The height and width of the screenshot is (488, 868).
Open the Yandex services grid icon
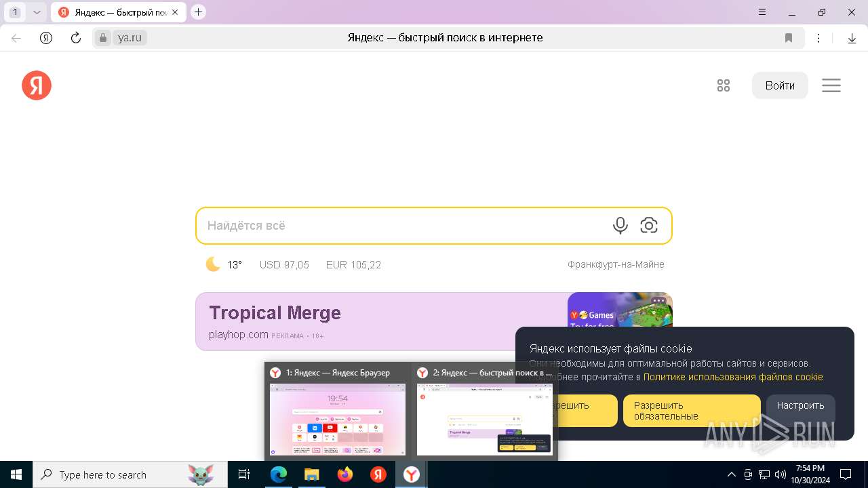point(724,85)
